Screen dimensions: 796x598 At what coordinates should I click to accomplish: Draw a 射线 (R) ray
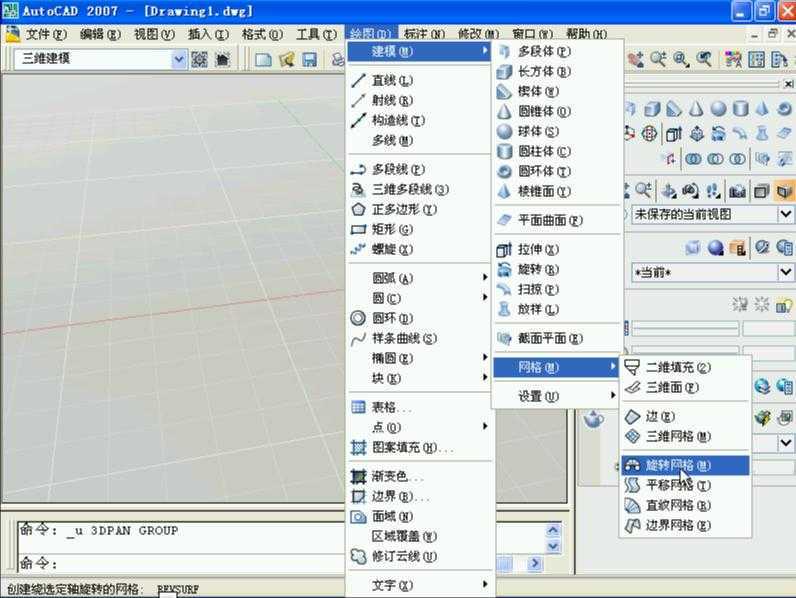click(x=419, y=101)
